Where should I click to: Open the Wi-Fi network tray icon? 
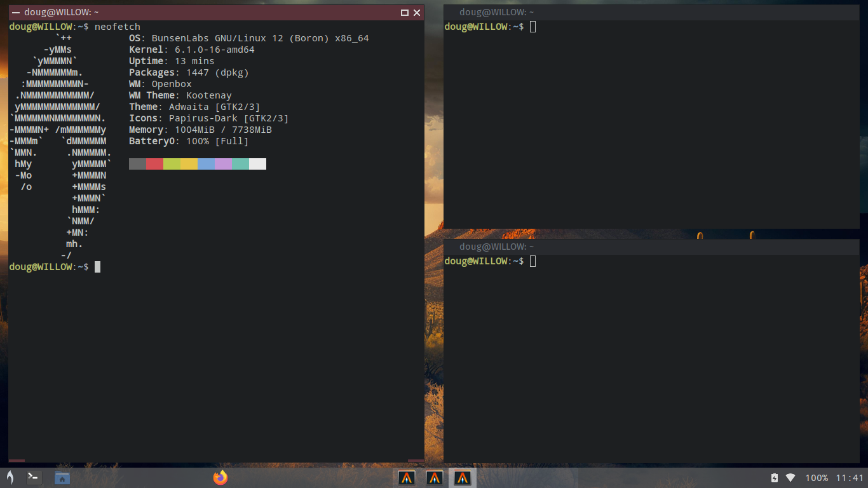point(790,478)
